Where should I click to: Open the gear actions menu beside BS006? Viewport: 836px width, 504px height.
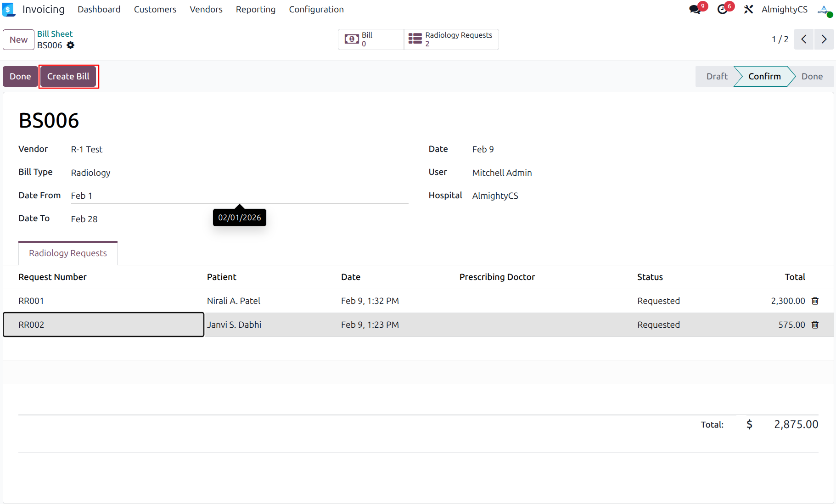click(70, 45)
